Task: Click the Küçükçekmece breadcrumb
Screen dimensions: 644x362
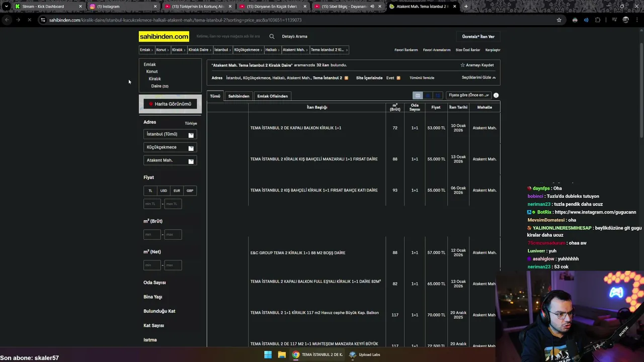Action: point(247,50)
